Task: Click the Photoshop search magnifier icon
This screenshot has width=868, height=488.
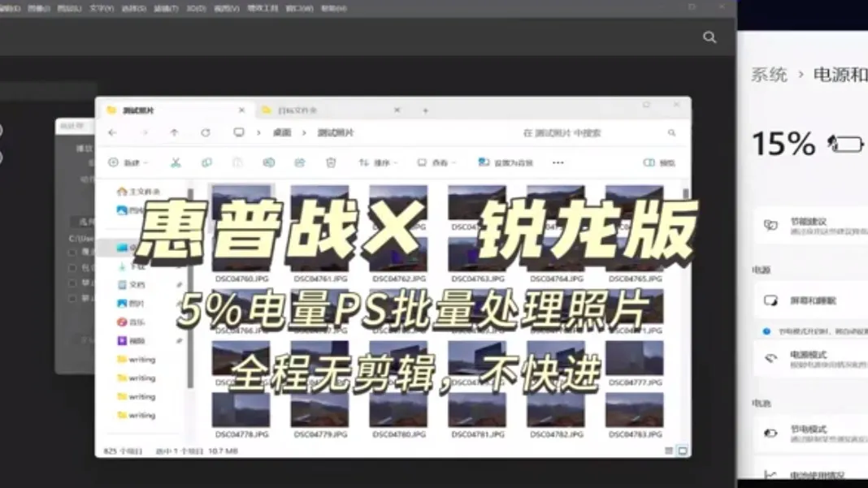Action: pyautogui.click(x=710, y=37)
